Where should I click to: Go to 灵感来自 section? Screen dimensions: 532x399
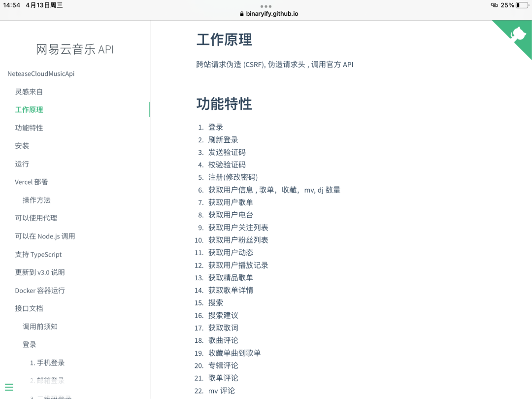point(29,92)
